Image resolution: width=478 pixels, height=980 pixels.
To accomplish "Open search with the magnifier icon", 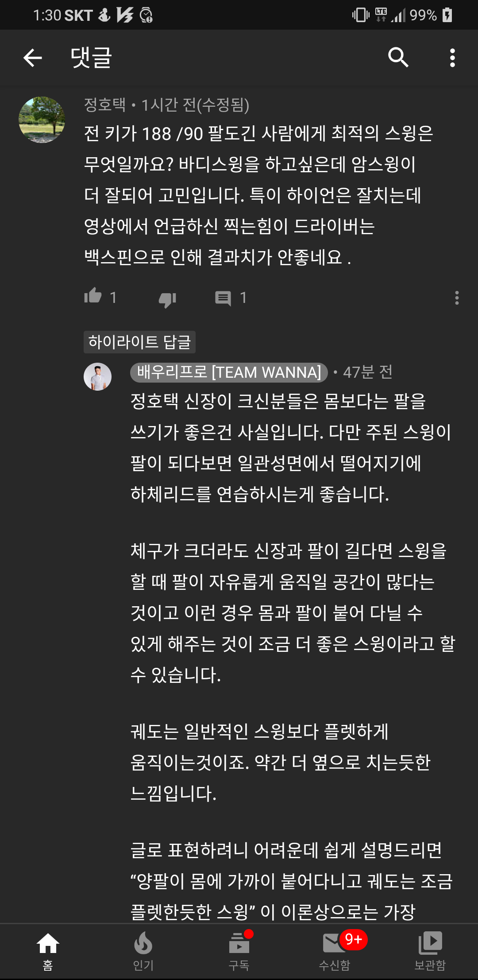I will pyautogui.click(x=398, y=58).
